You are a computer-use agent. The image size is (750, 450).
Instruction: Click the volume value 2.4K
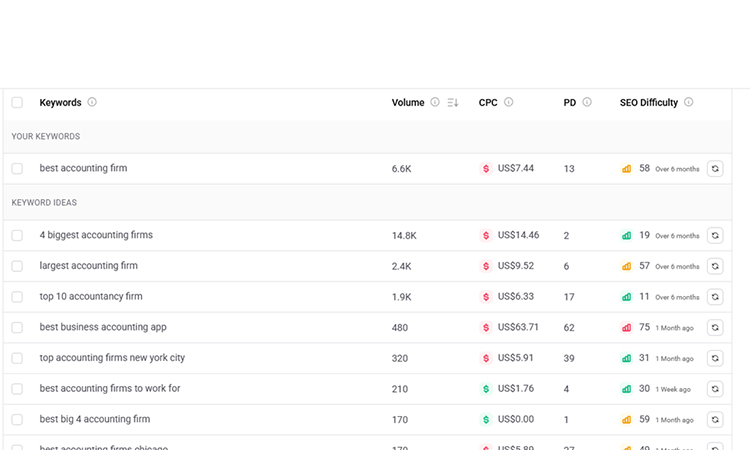(x=401, y=266)
